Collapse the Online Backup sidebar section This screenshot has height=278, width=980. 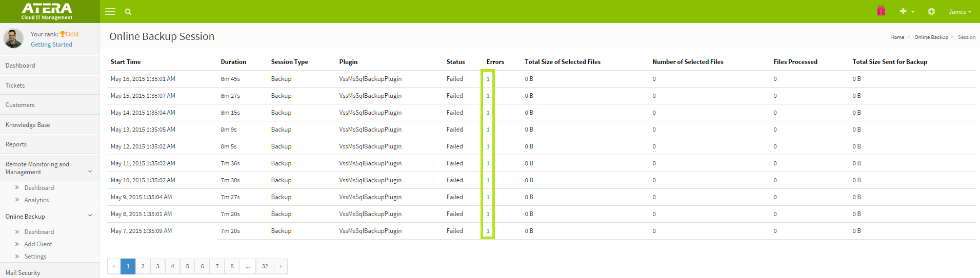point(90,216)
